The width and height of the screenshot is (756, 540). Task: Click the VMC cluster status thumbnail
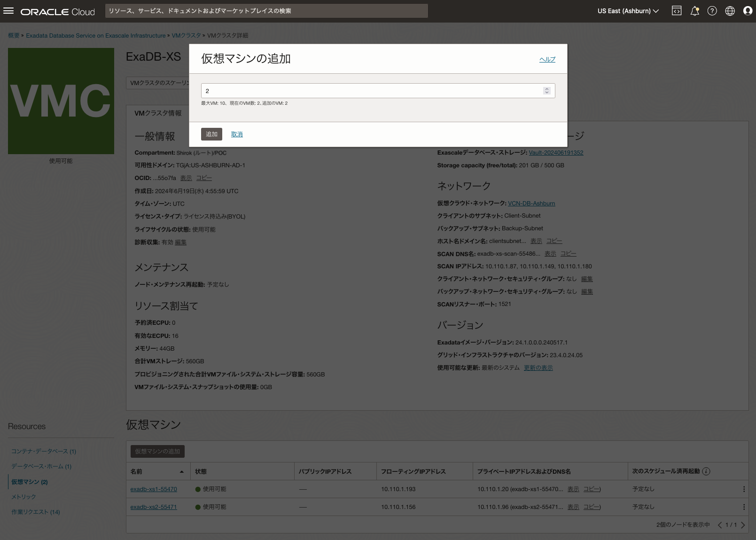click(61, 101)
